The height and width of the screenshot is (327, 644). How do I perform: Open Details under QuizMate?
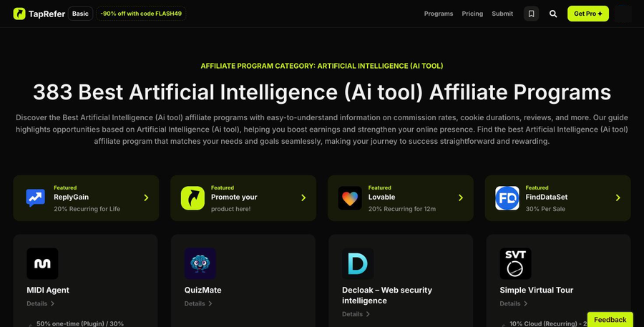[x=198, y=303]
